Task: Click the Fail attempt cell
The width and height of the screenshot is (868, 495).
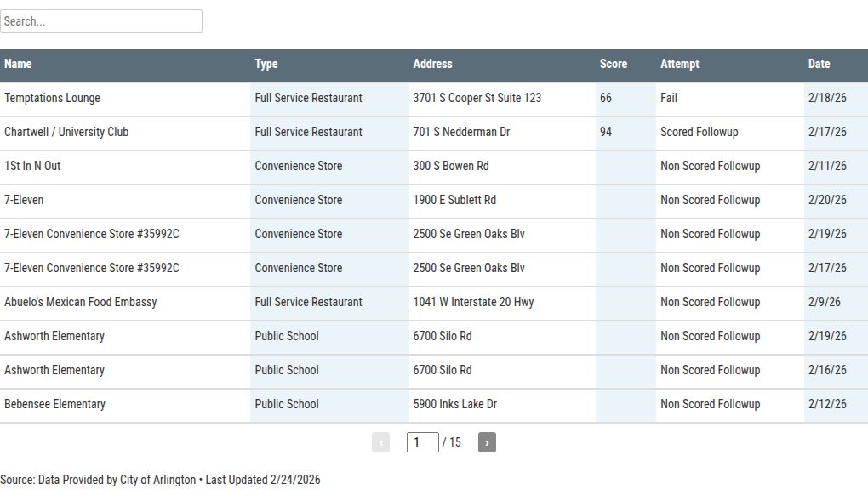Action: (669, 98)
